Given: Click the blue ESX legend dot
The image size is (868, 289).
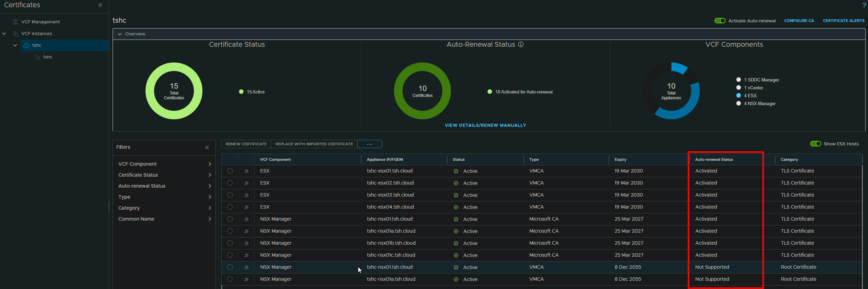Looking at the screenshot, I should (738, 96).
